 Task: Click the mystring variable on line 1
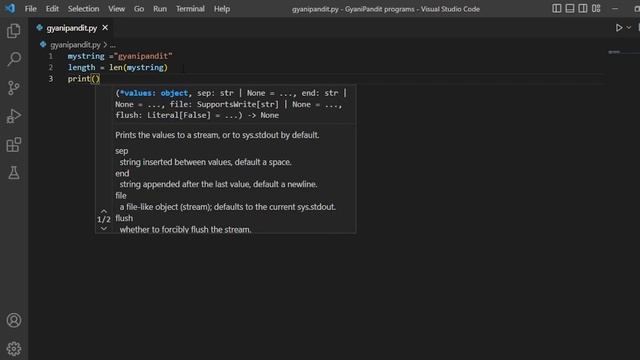tap(86, 56)
